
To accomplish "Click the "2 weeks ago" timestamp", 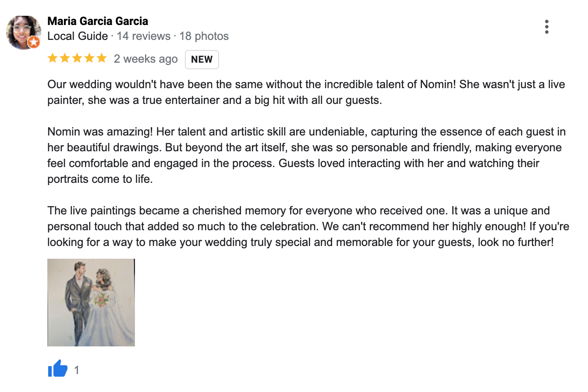I will (146, 59).
